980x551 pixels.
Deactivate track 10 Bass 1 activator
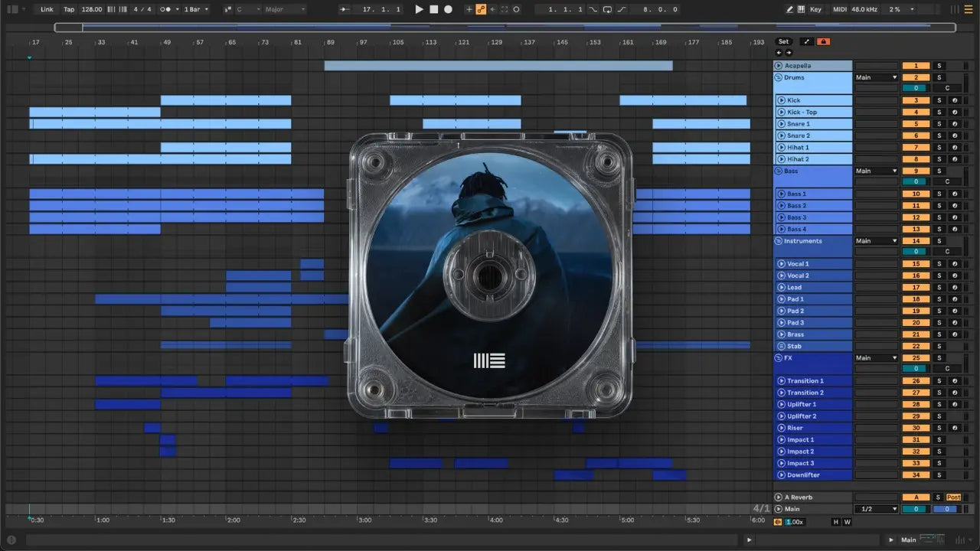[x=916, y=194]
